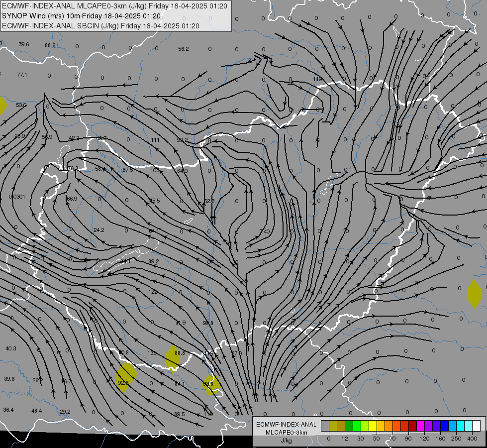Click the white legend swatch
Screen dimensions: 487x448
coord(476,426)
